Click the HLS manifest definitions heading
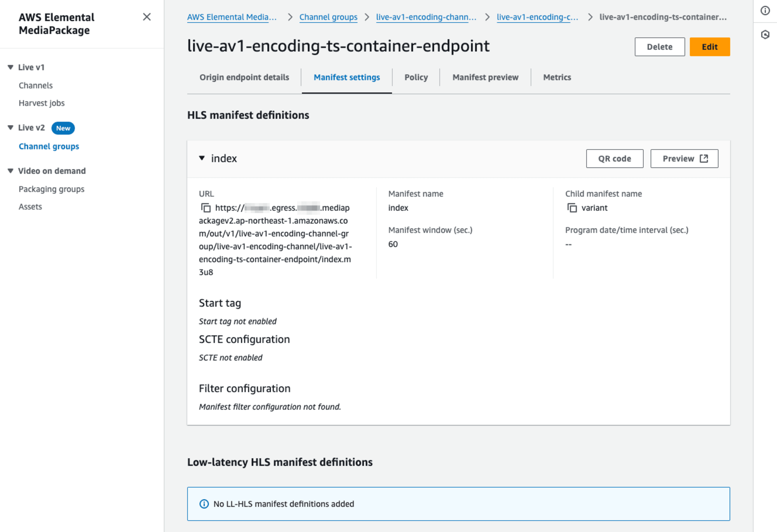 pyautogui.click(x=248, y=115)
